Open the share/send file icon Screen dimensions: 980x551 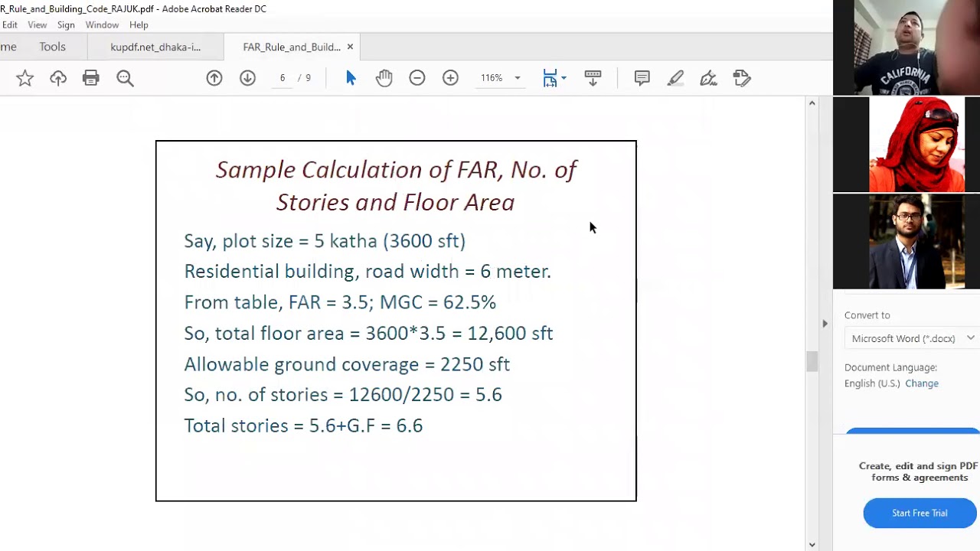[742, 78]
